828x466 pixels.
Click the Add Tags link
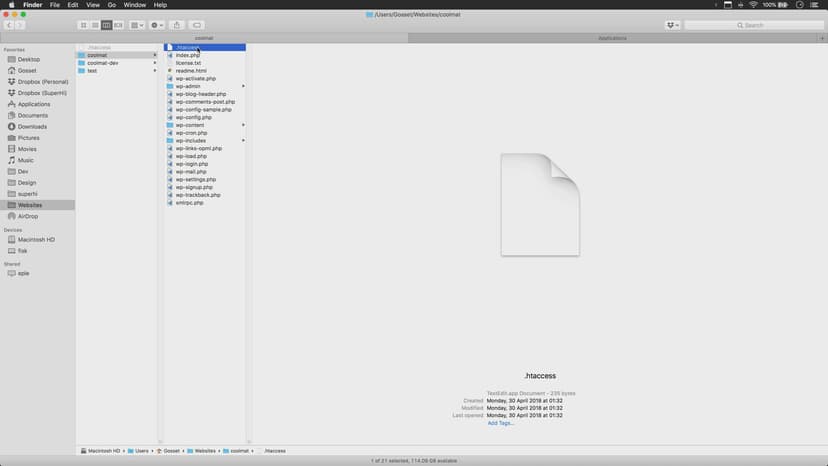point(501,423)
